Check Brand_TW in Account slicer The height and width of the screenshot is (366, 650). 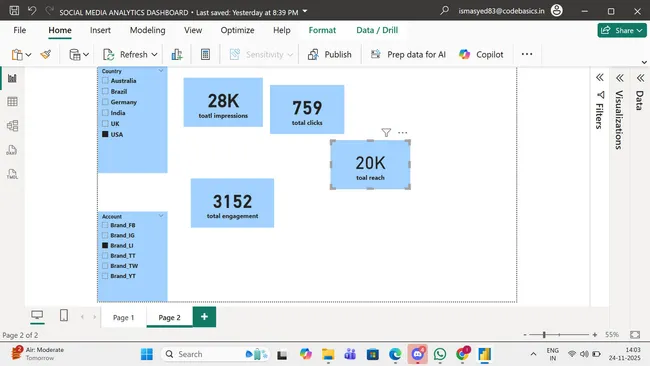click(x=105, y=266)
